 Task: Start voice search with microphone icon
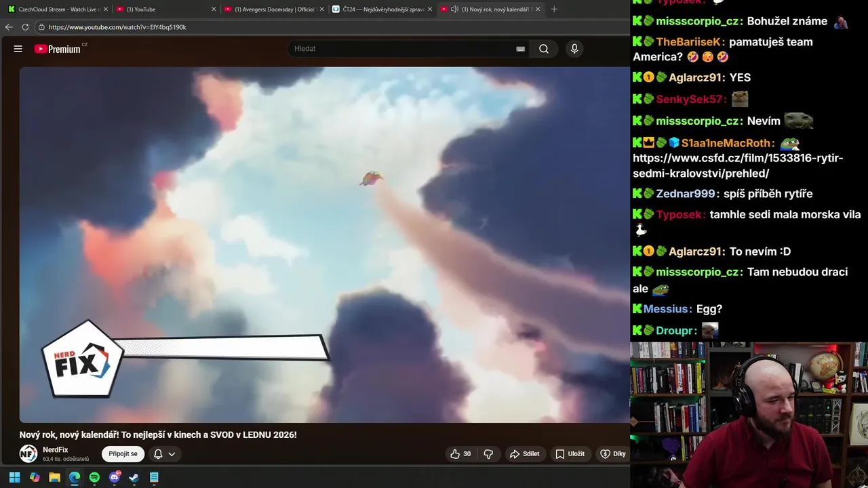tap(574, 49)
